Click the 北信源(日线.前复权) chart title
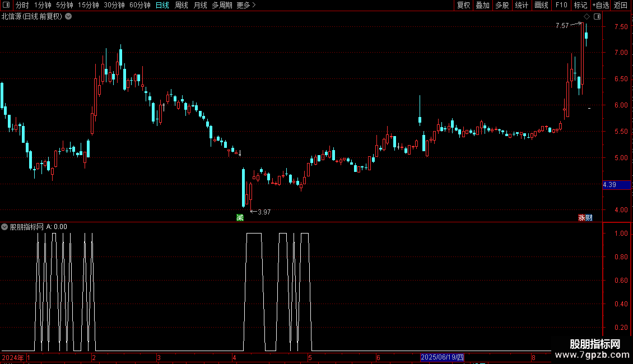 [32, 17]
